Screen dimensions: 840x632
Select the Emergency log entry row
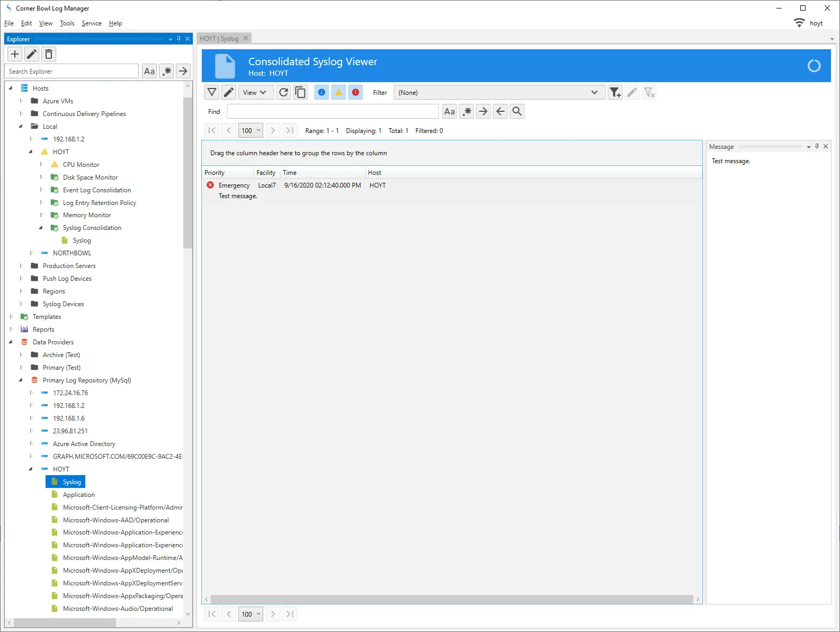click(x=318, y=185)
